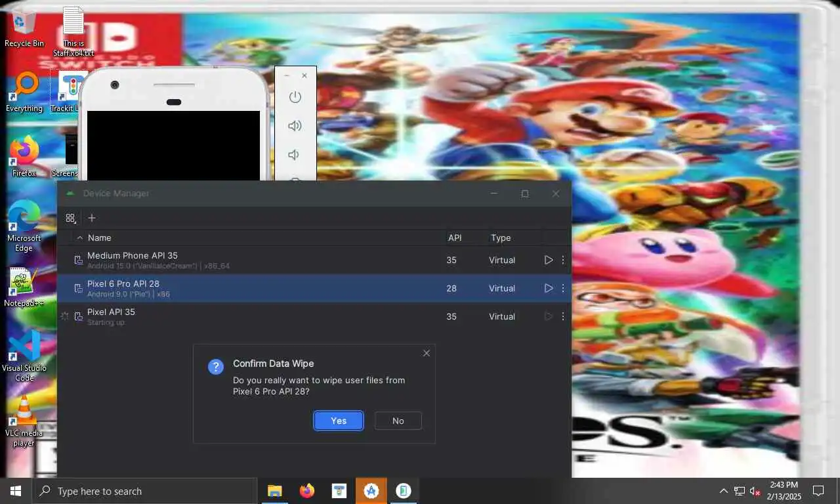The image size is (840, 504).
Task: Open Recycle Bin desktop icon
Action: (24, 28)
